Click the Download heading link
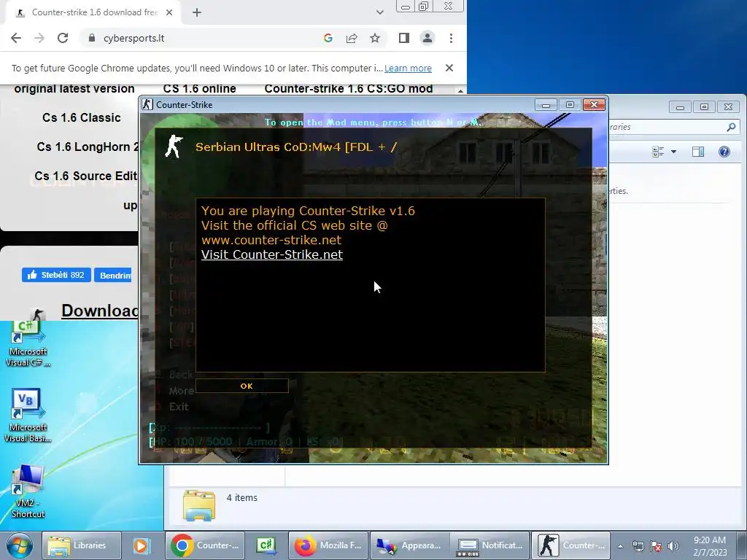Image resolution: width=747 pixels, height=560 pixels. [99, 311]
